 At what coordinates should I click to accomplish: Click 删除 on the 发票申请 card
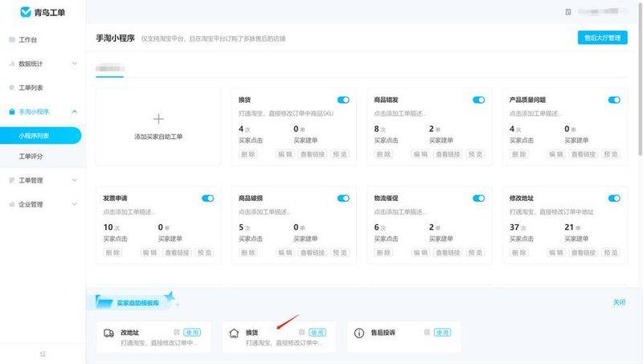[113, 252]
